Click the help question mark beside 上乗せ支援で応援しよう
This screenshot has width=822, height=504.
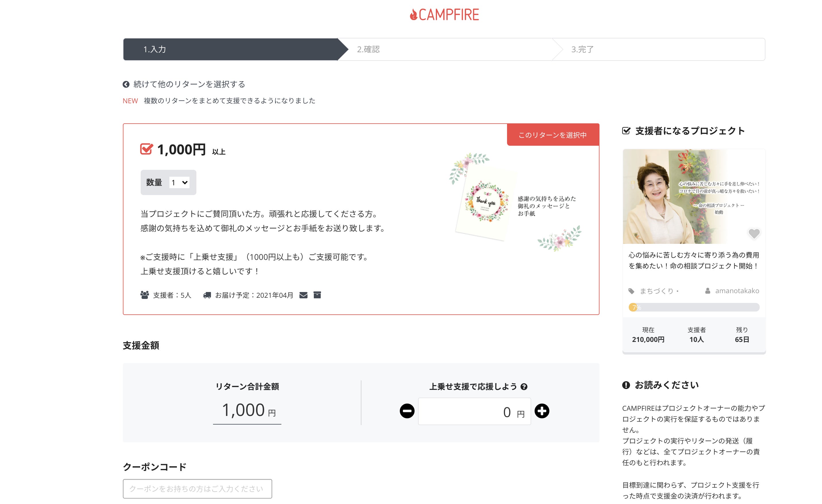(x=524, y=387)
